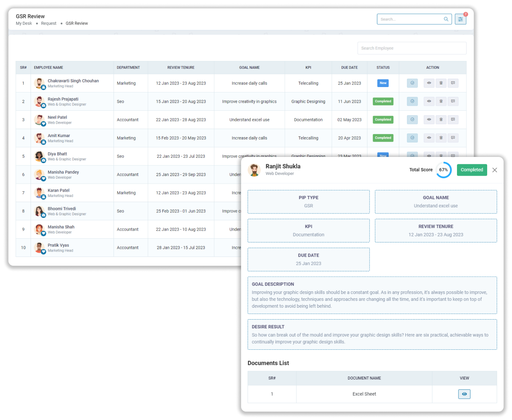Screen dimensions: 512x420
Task: Approve Chakravarti Singh Chouhan's GSR review
Action: (412, 83)
